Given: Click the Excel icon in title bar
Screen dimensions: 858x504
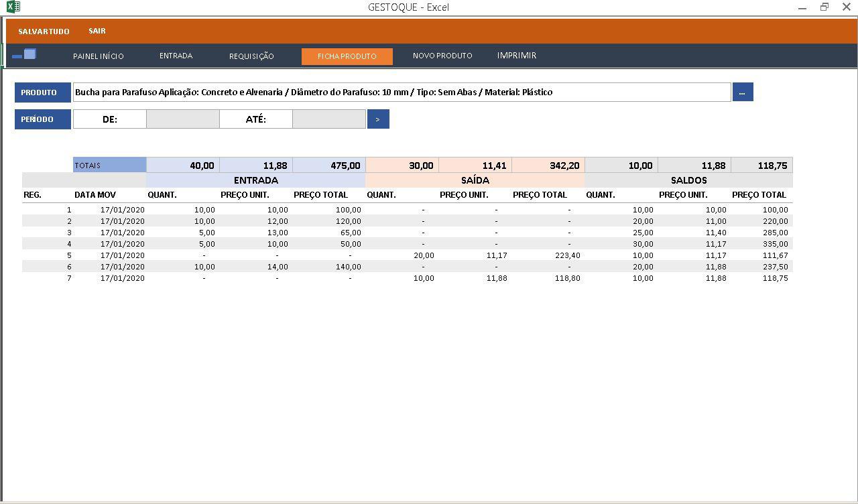Looking at the screenshot, I should (13, 7).
